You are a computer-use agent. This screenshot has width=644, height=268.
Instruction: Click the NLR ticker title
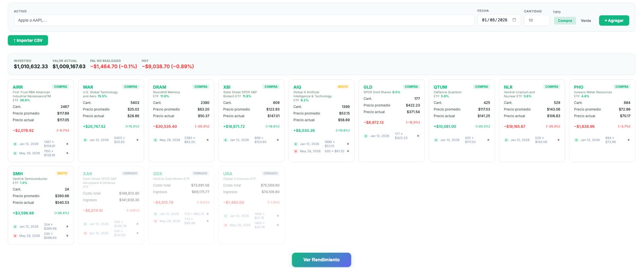508,87
